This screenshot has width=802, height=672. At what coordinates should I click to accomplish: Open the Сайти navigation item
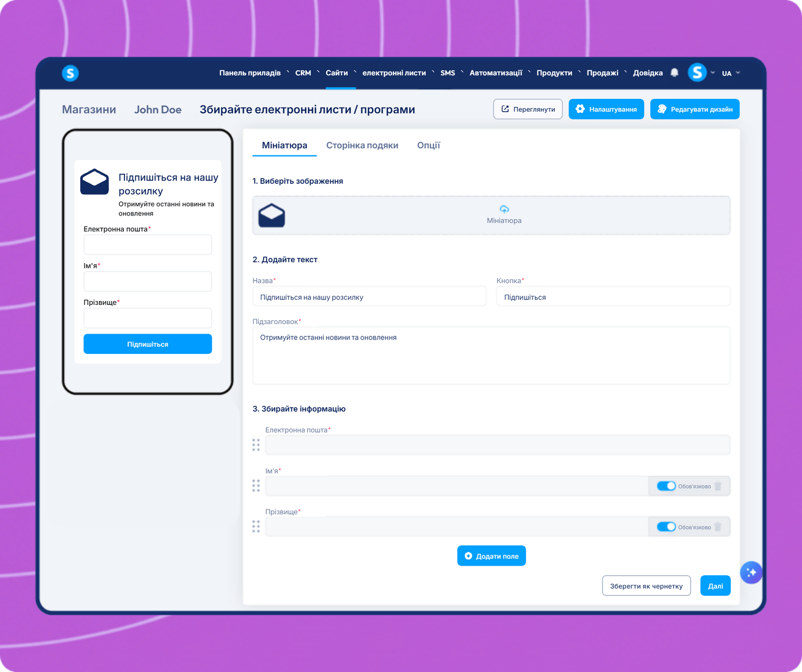pyautogui.click(x=337, y=73)
